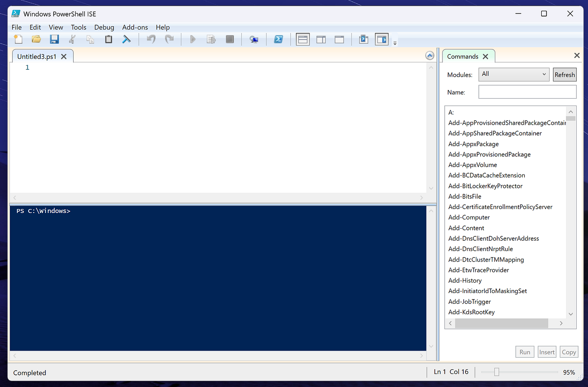This screenshot has height=387, width=588.
Task: Open the New Script icon
Action: (18, 39)
